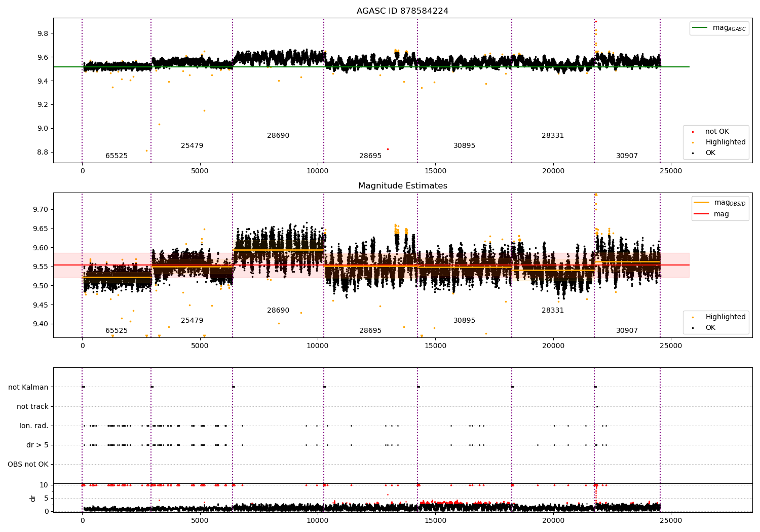Click OBSID label 30895 in Magnitude Estimates plot
The height and width of the screenshot is (532, 760).
(x=464, y=321)
